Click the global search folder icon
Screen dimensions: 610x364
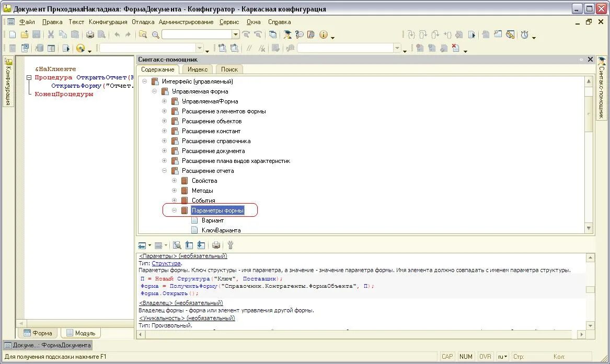(x=143, y=34)
